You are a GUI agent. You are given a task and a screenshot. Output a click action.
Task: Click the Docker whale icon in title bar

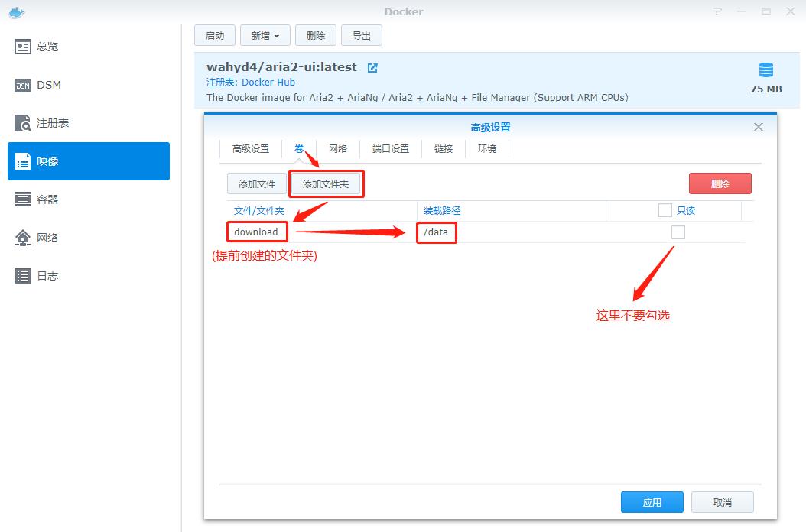point(17,12)
